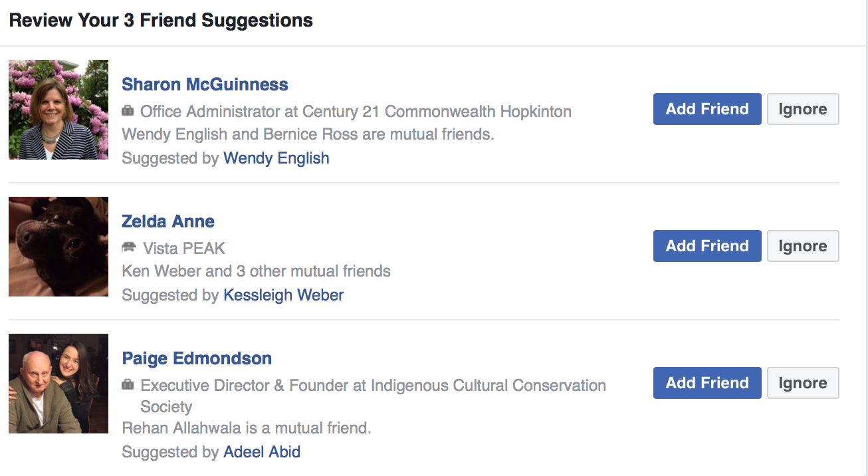The height and width of the screenshot is (476, 868).
Task: Click the briefcase icon on Paige's listing
Action: (x=129, y=385)
